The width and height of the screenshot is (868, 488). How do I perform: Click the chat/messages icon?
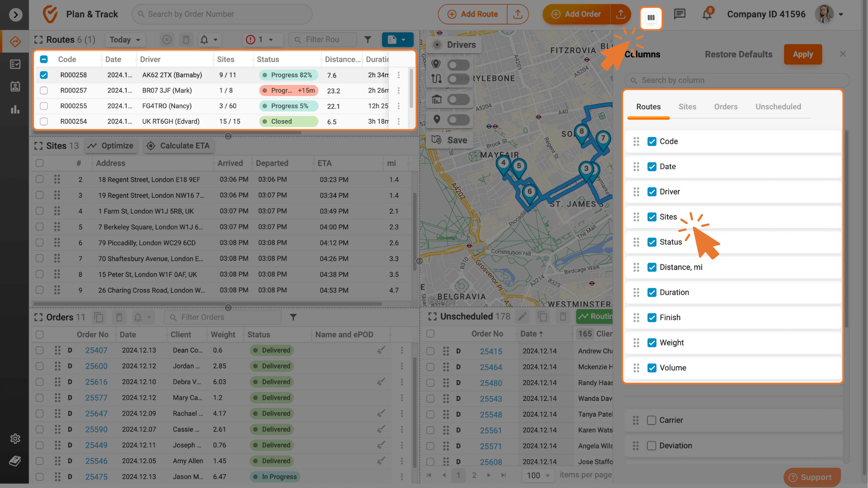[x=679, y=14]
